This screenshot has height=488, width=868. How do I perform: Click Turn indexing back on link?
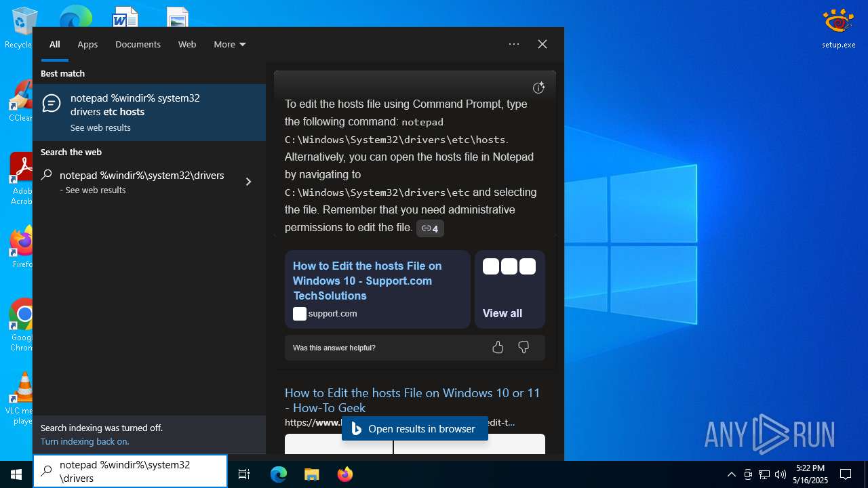coord(85,441)
